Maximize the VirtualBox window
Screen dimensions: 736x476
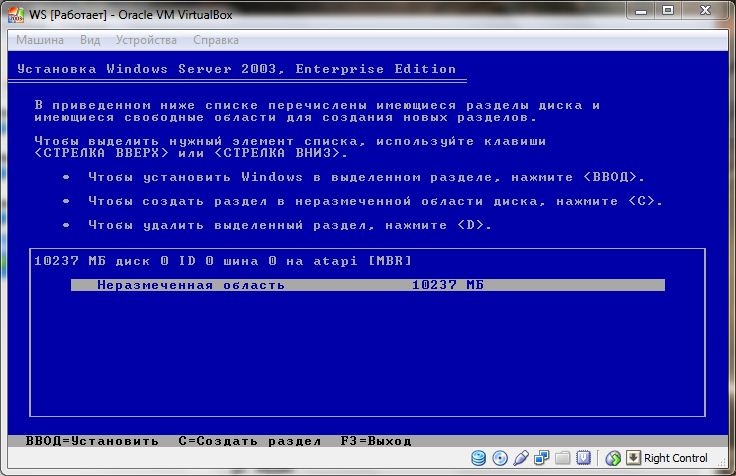tap(667, 11)
